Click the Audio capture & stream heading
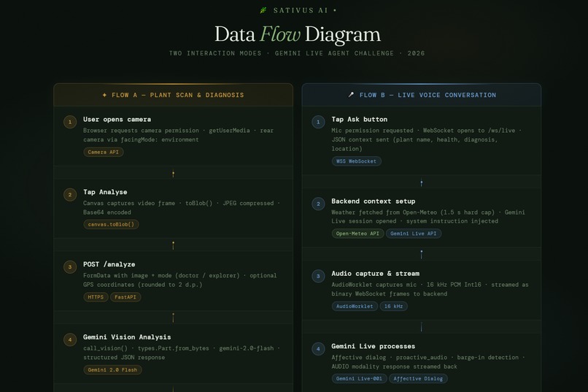 [376, 274]
